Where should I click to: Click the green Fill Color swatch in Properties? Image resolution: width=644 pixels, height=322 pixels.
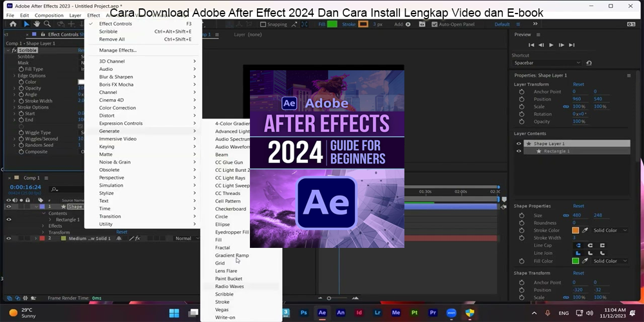pyautogui.click(x=575, y=261)
